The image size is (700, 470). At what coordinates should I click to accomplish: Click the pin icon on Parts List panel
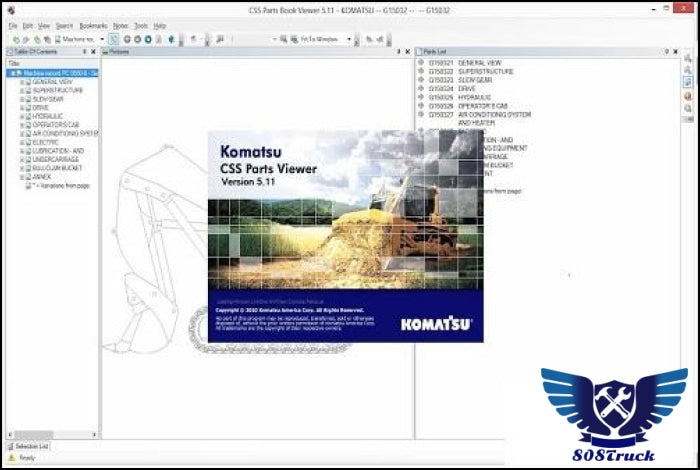point(668,50)
